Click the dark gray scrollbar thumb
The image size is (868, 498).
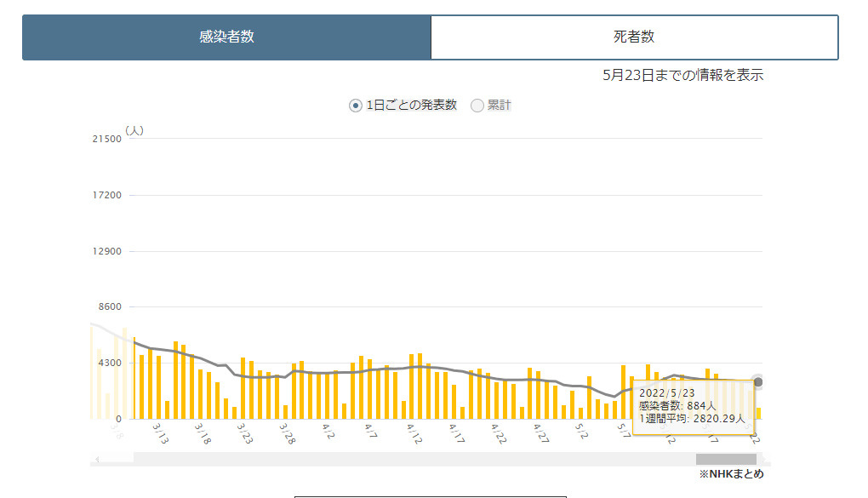click(x=725, y=460)
